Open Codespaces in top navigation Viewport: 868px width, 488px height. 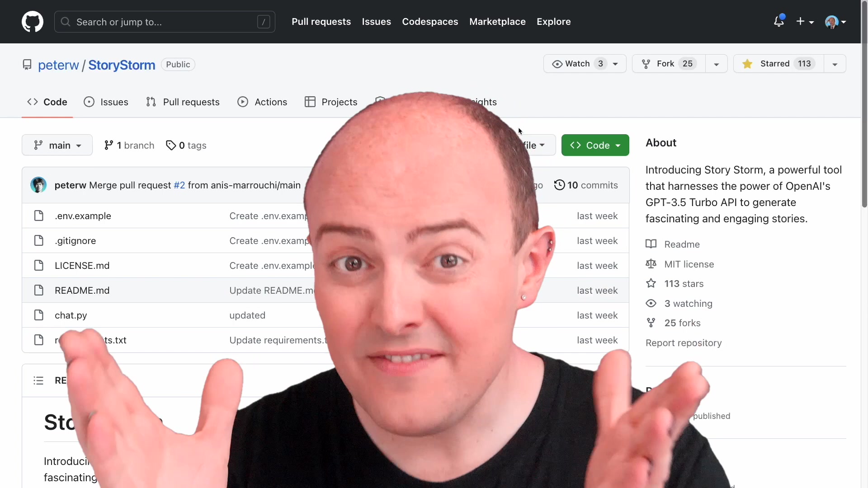[x=430, y=22]
